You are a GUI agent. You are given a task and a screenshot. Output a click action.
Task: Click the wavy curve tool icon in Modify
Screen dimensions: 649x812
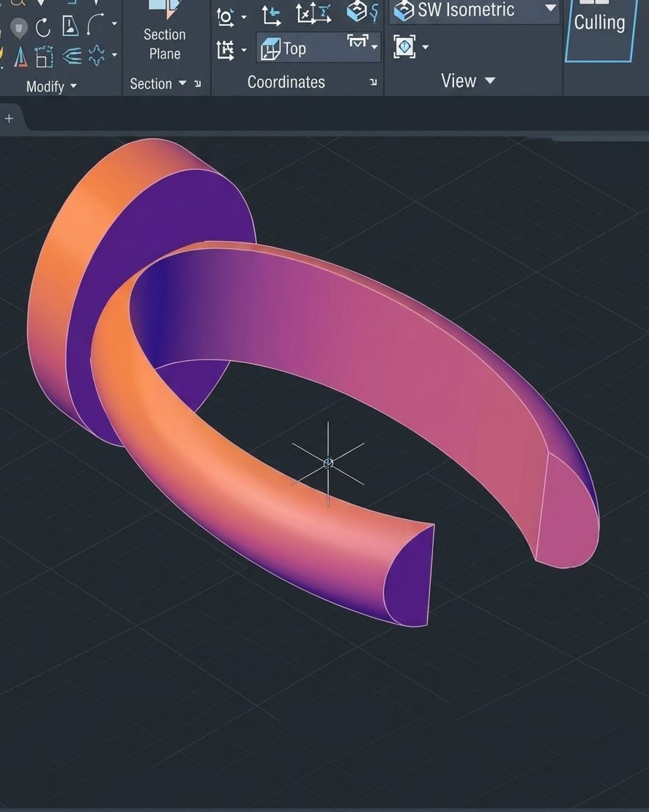click(x=97, y=56)
